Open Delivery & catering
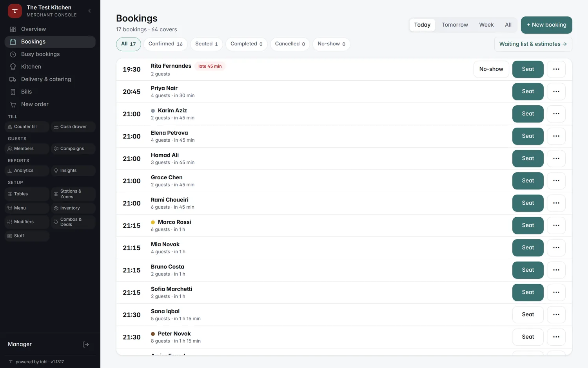The image size is (588, 368). [x=50, y=79]
